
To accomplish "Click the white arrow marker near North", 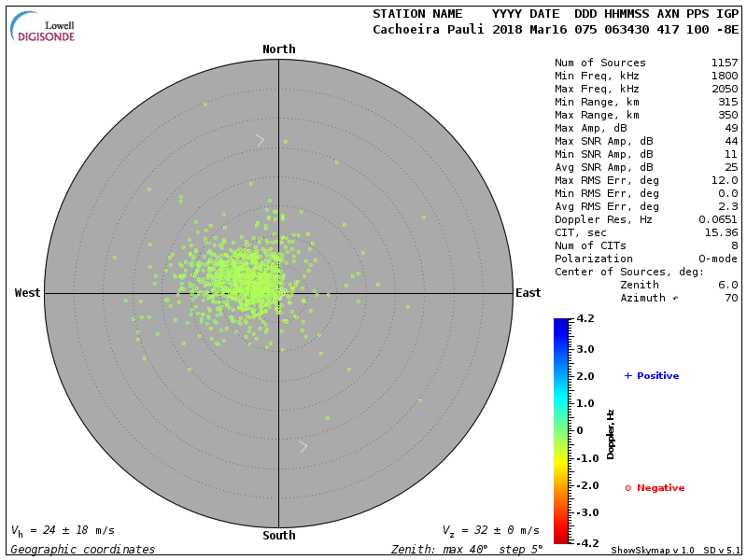I will [261, 140].
